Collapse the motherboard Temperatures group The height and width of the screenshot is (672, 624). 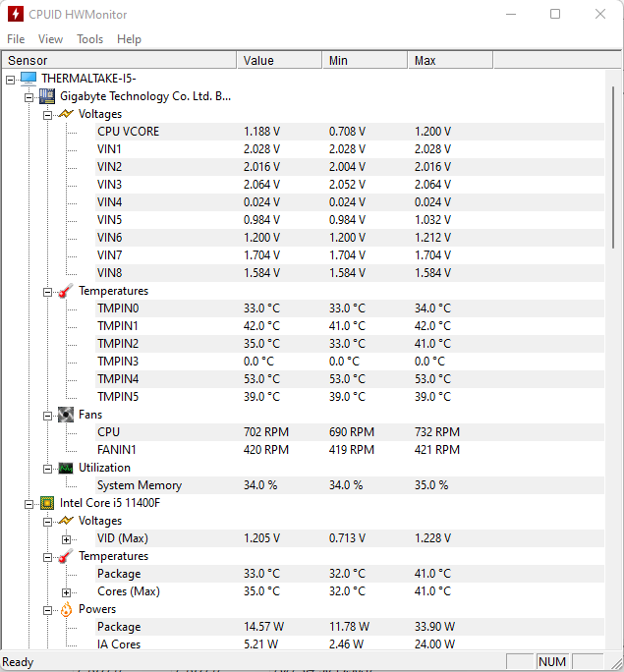(47, 293)
